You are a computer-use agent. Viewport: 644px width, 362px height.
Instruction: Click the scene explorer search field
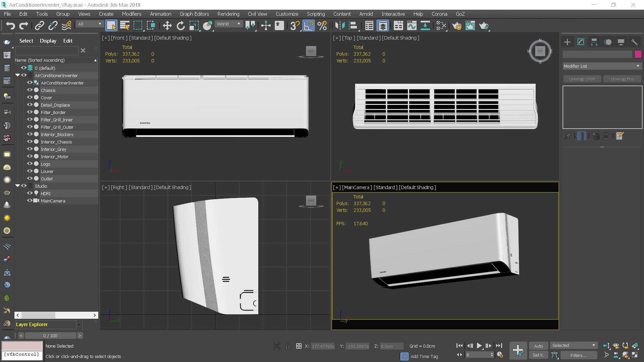click(x=47, y=51)
